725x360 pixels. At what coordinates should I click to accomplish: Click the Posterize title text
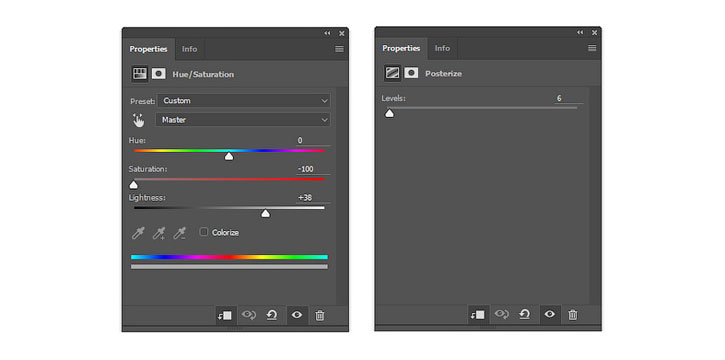(443, 73)
